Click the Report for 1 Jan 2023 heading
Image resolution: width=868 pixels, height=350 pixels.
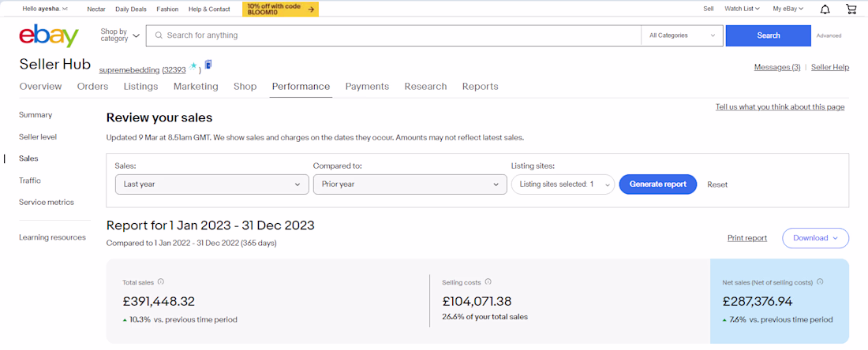point(211,225)
